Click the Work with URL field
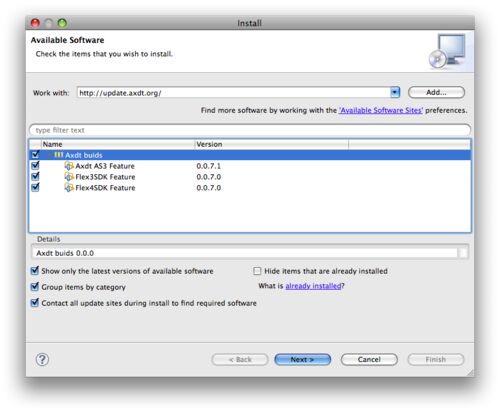The height and width of the screenshot is (412, 500). [x=233, y=93]
